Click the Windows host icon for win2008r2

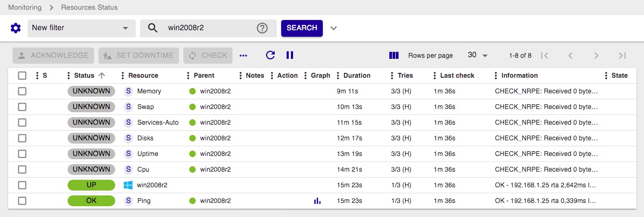pyautogui.click(x=128, y=185)
